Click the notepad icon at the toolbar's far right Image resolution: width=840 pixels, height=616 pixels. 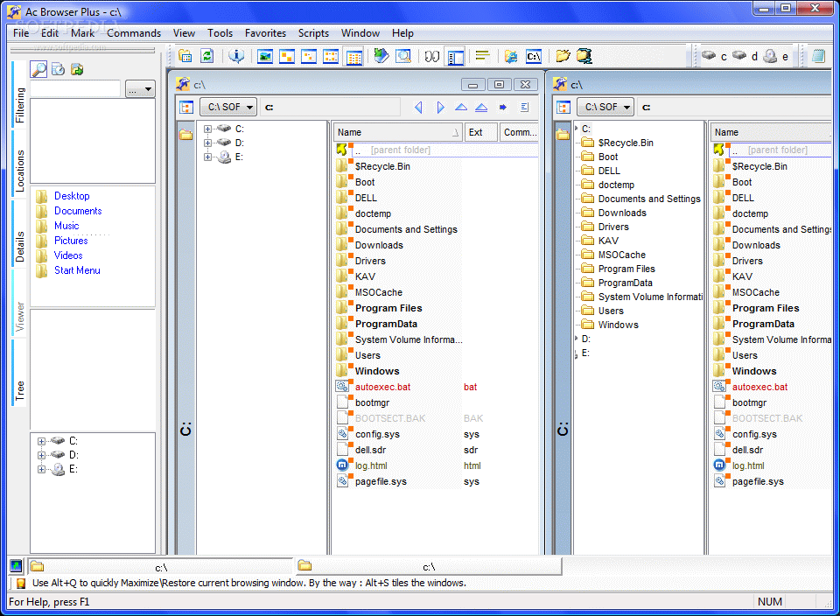pyautogui.click(x=818, y=56)
